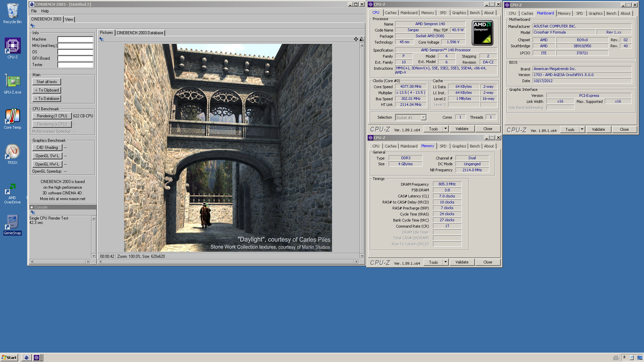The image size is (644, 362).
Task: Click the Tester input field
Action: click(x=75, y=65)
